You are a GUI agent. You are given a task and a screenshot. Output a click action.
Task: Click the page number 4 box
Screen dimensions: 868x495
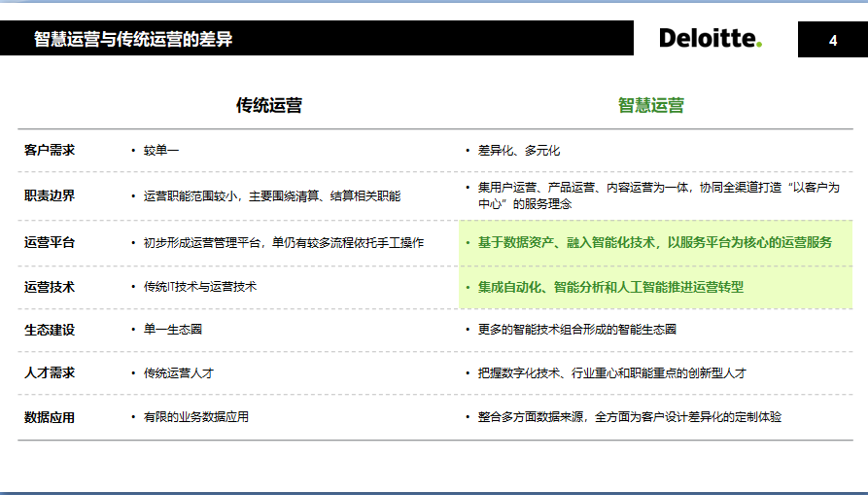click(832, 40)
